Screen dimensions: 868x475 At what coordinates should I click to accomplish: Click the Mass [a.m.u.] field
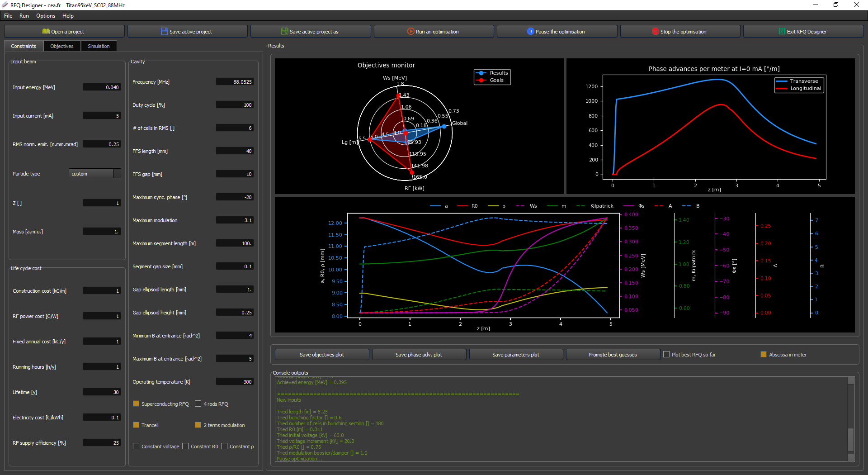pos(102,232)
